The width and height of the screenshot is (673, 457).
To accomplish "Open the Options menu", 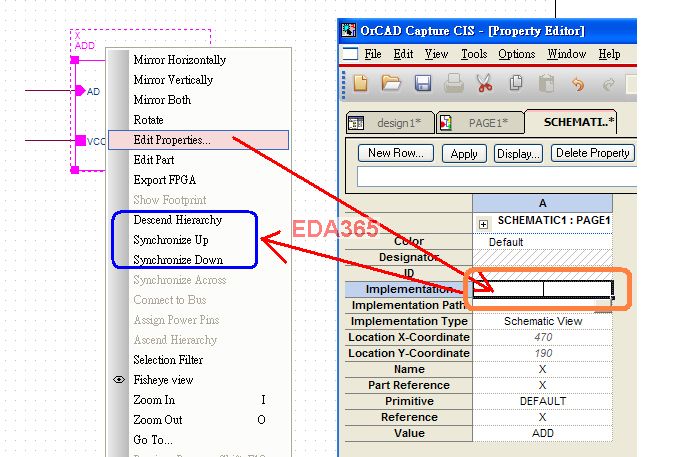I will [517, 54].
